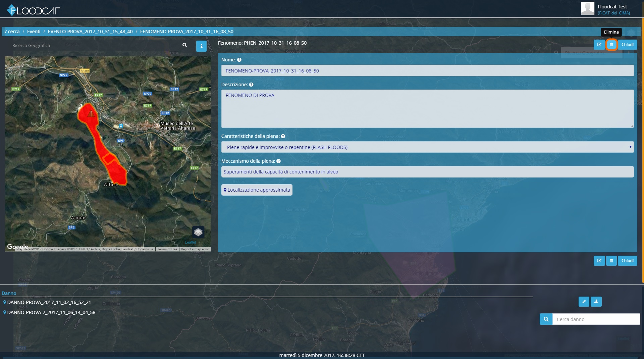Click the top Chiudi button
644x359 pixels.
pos(627,45)
